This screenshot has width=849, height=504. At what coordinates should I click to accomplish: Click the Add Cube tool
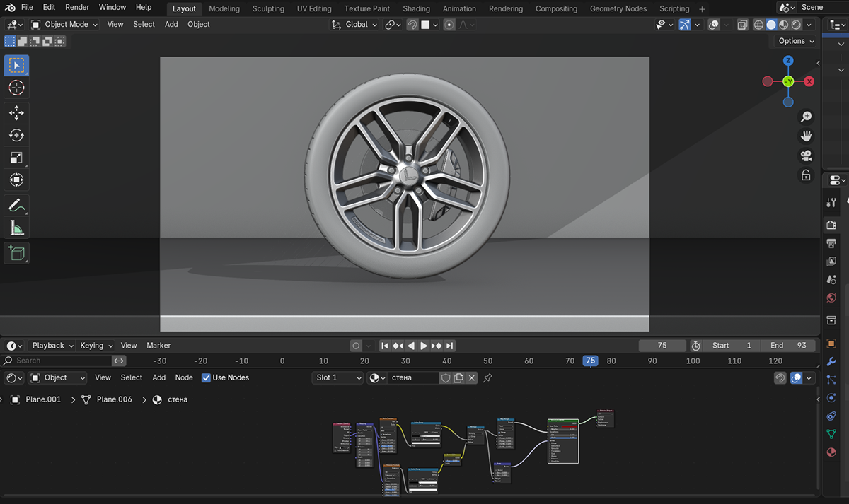point(16,252)
